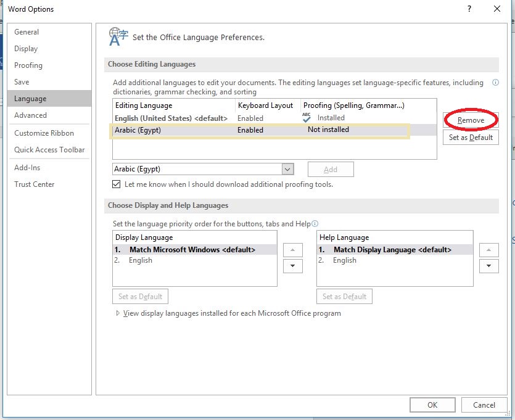This screenshot has width=515, height=420.
Task: Select the Language category
Action: (x=49, y=99)
